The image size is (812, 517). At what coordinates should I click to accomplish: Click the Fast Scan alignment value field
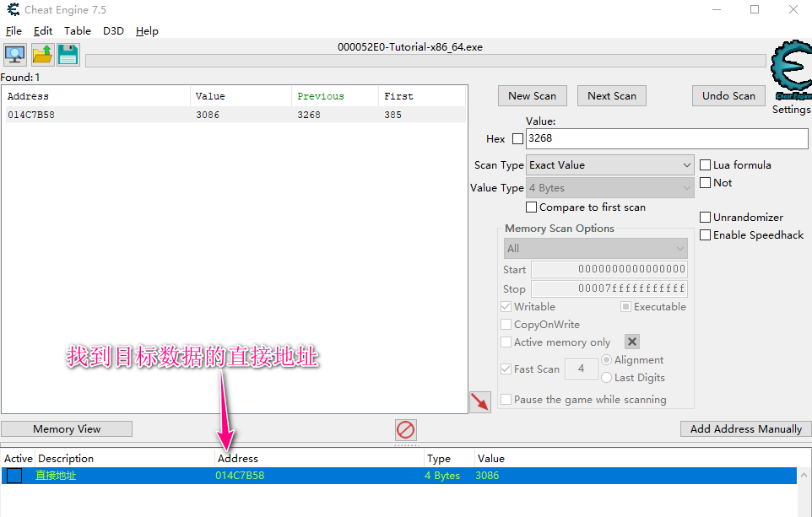click(x=581, y=369)
